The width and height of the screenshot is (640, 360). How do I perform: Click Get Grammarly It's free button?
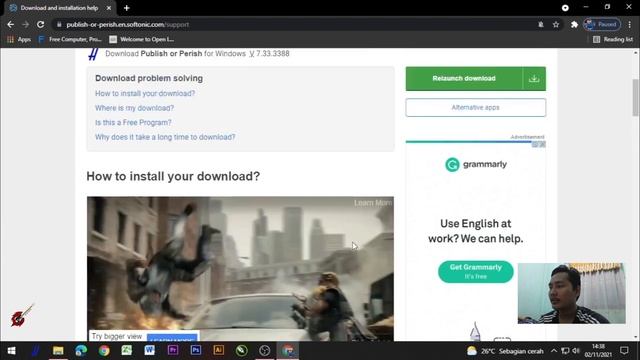476,271
